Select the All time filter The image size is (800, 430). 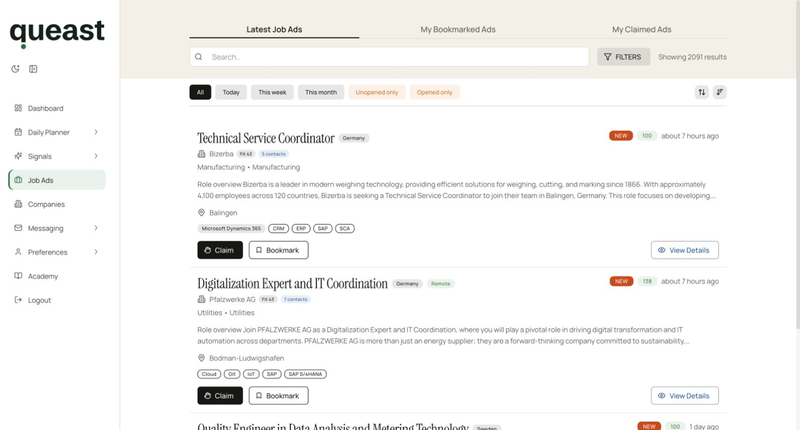[201, 92]
